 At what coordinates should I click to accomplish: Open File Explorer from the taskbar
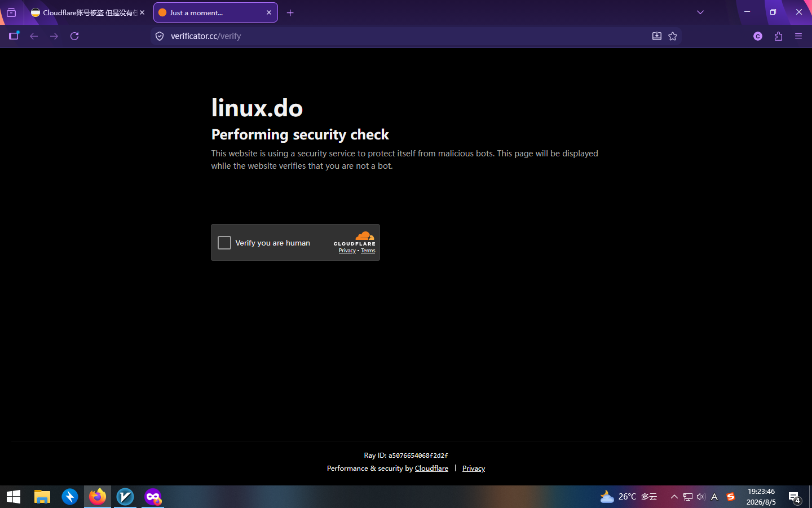click(x=42, y=497)
